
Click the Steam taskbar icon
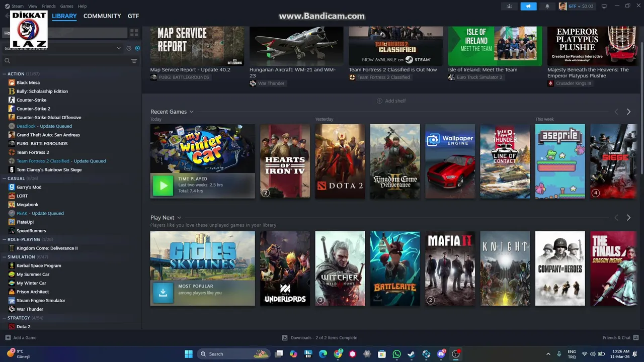[412, 354]
